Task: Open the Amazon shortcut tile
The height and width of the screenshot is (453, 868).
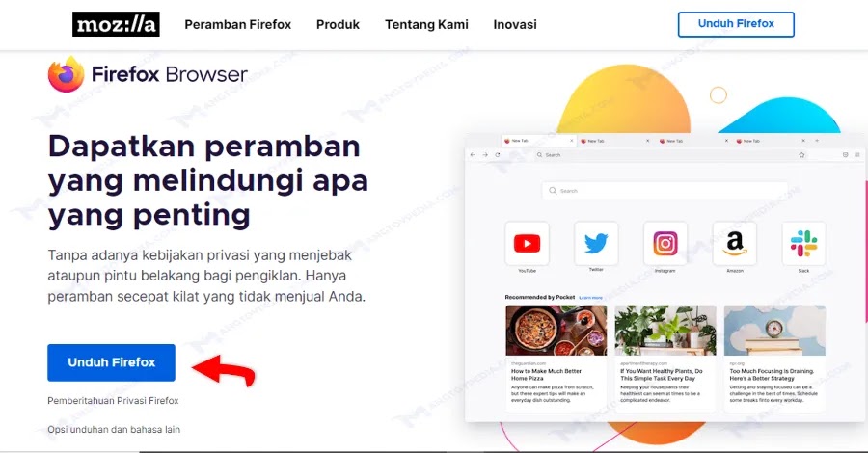Action: 734,244
